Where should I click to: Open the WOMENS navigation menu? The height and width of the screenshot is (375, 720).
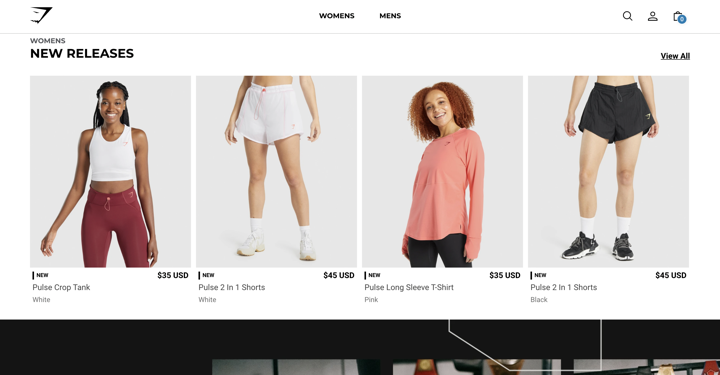point(337,16)
